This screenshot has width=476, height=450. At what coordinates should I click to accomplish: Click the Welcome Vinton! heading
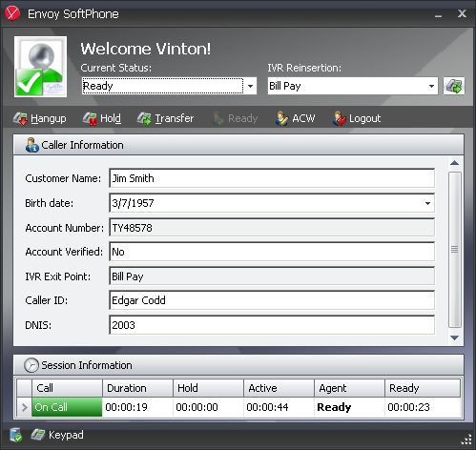coord(146,49)
